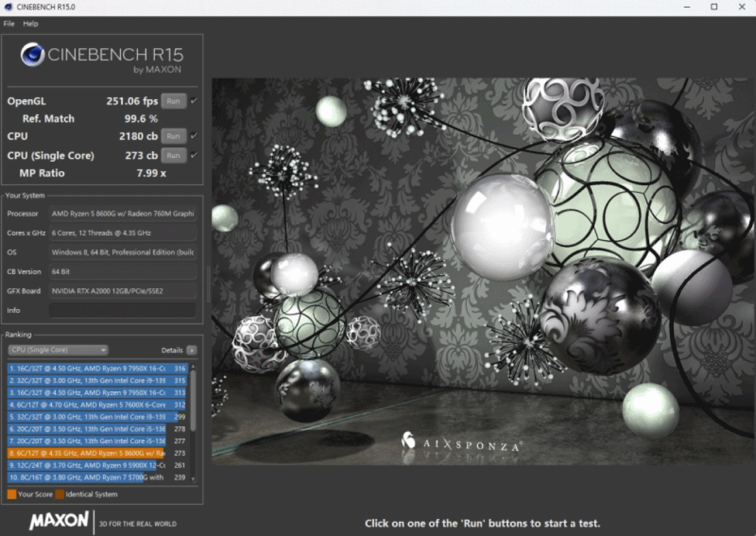Click the Details label

[172, 350]
